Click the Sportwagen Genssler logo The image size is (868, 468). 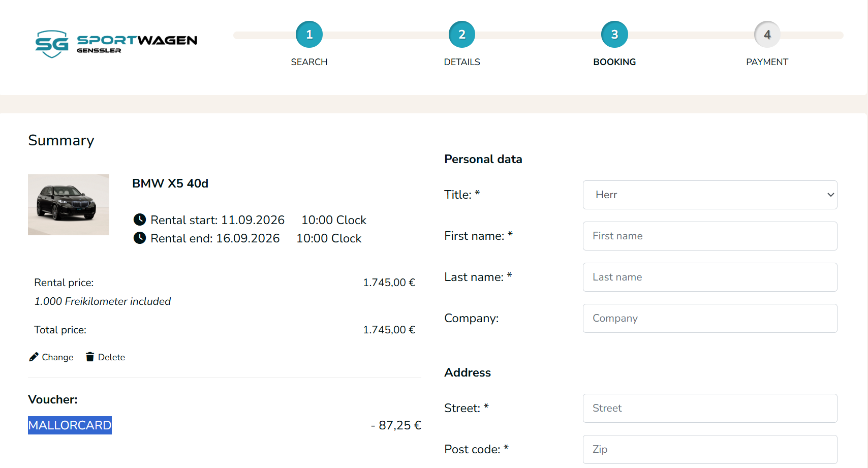(116, 44)
